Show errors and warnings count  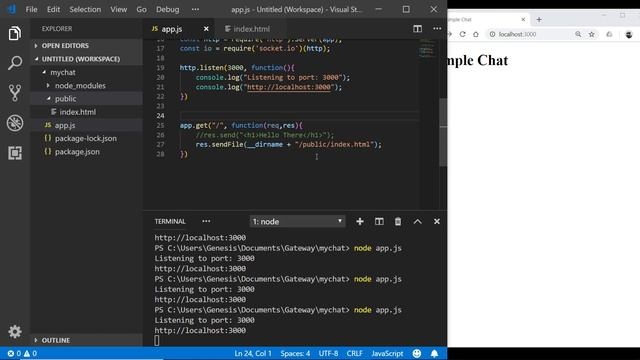point(22,353)
